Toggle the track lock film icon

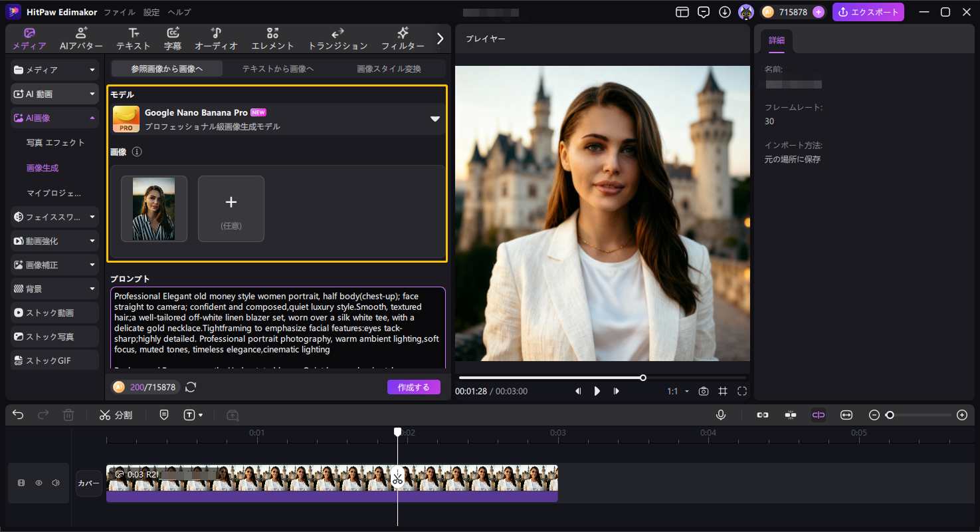[x=21, y=483]
